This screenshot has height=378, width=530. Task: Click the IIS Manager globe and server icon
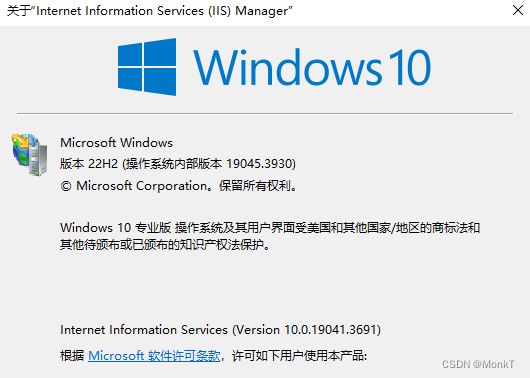coord(30,155)
